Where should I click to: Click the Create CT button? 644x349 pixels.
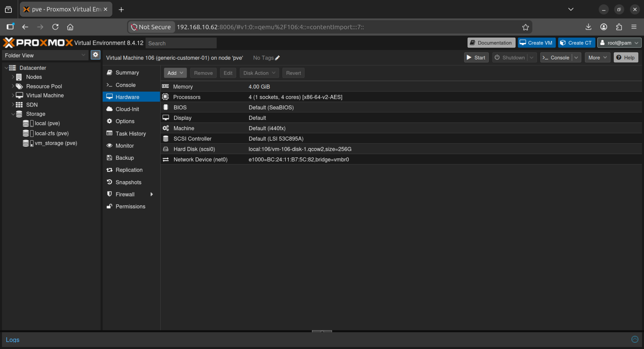576,43
